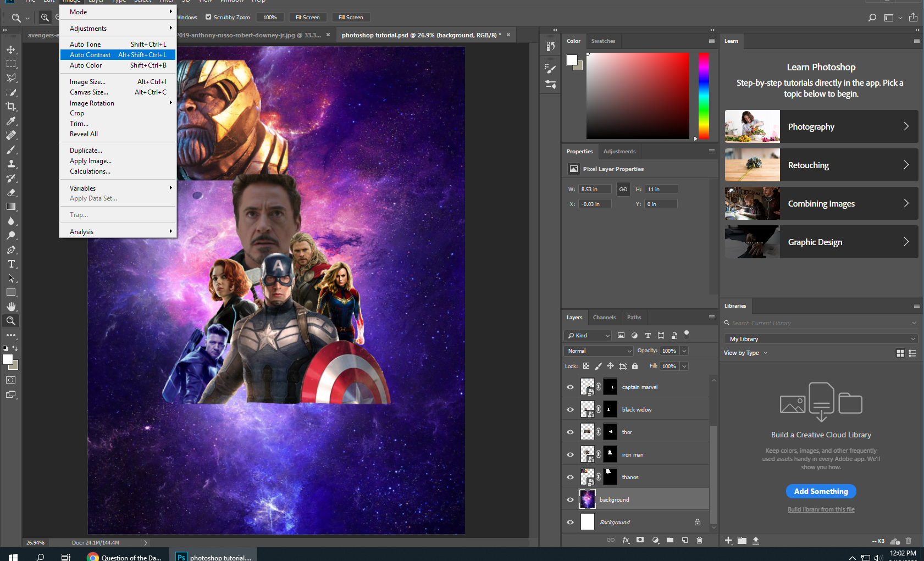This screenshot has height=561, width=924.
Task: Expand the View by Type dropdown
Action: click(x=746, y=353)
